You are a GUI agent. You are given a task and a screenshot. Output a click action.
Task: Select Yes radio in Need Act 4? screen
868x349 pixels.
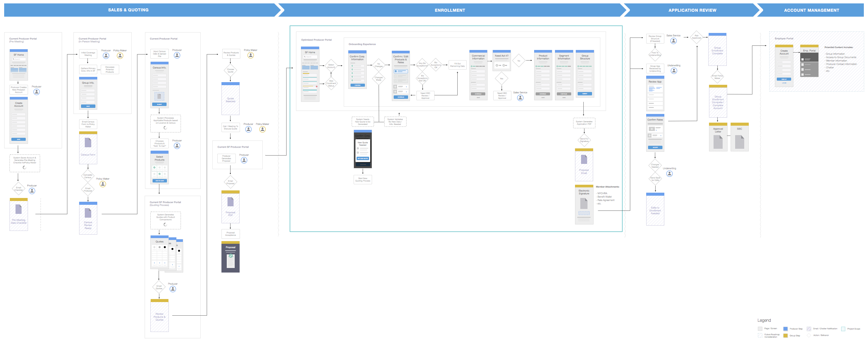pos(497,65)
